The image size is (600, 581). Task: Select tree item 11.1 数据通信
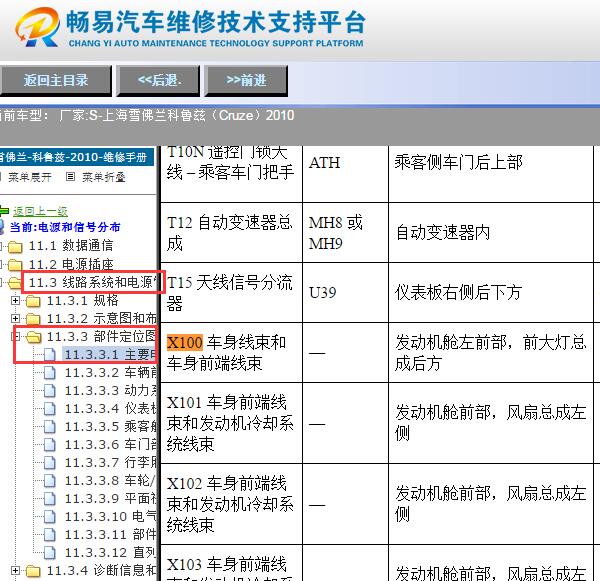[x=71, y=246]
